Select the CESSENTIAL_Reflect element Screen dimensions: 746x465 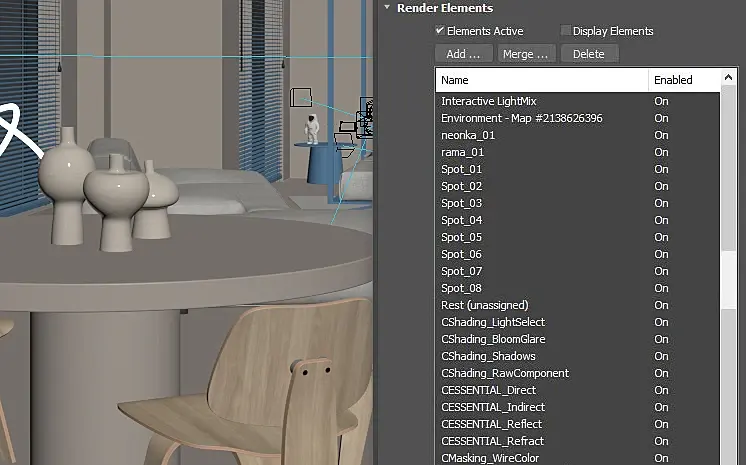coord(578,424)
